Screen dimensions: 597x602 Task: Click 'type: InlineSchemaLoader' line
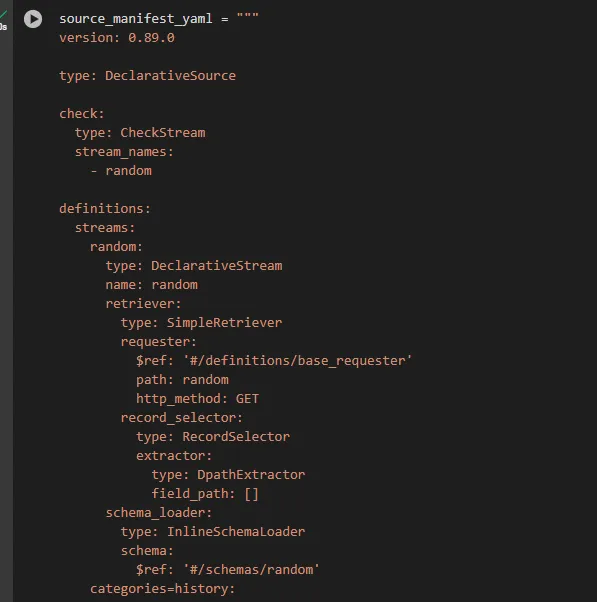(x=213, y=532)
